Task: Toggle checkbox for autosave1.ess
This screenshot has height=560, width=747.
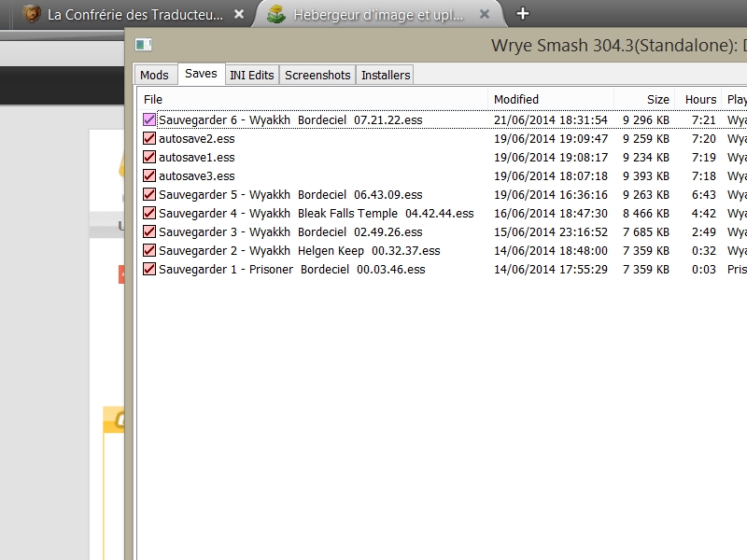Action: point(149,157)
